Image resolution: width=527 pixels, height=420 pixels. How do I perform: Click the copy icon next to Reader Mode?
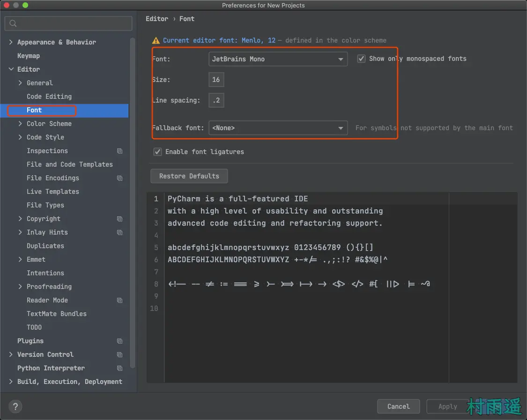point(119,301)
